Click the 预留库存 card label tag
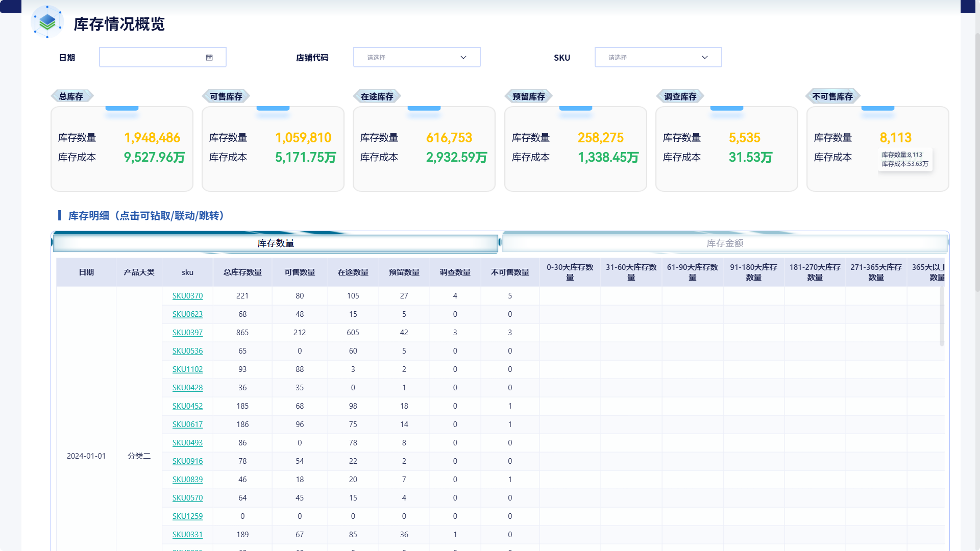This screenshot has width=980, height=551. tap(528, 96)
